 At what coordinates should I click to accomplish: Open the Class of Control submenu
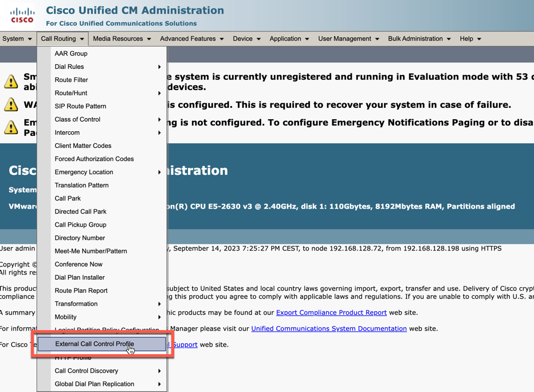(77, 120)
